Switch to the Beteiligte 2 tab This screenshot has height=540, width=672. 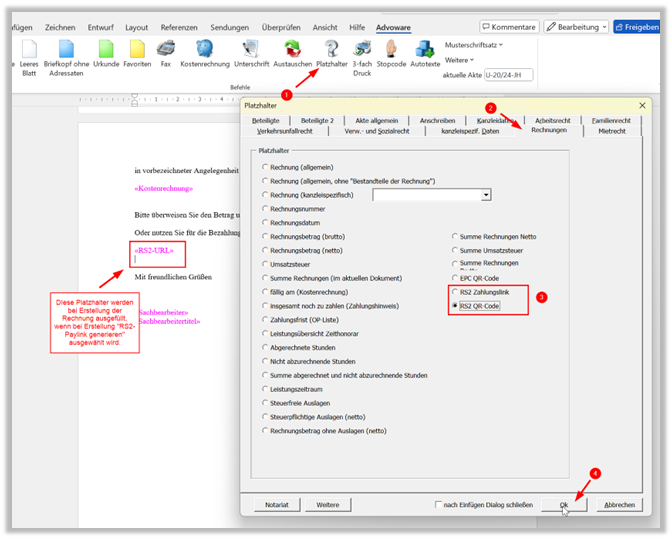pos(317,120)
